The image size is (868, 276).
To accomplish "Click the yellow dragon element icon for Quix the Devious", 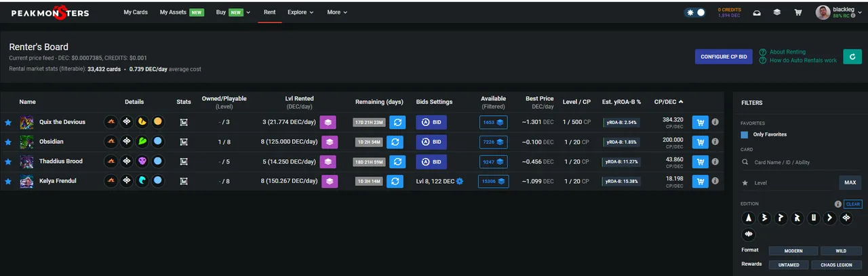I will click(x=142, y=122).
